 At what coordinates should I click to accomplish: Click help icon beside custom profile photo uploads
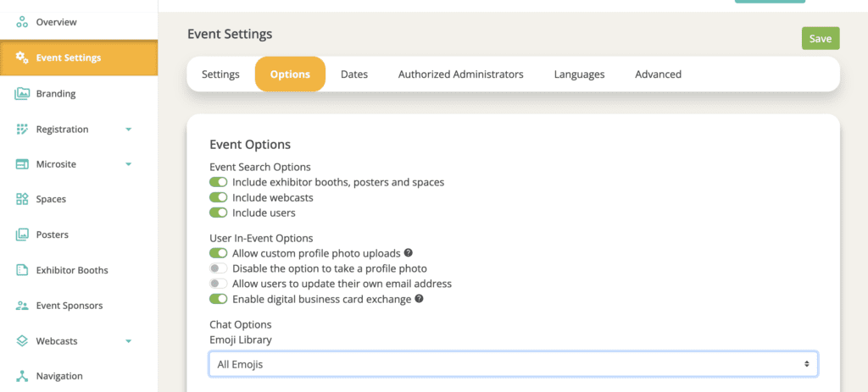pos(409,252)
